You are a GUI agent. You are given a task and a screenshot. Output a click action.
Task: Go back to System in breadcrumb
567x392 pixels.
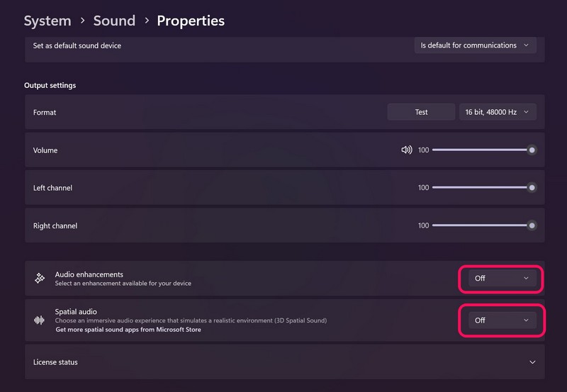pos(47,21)
